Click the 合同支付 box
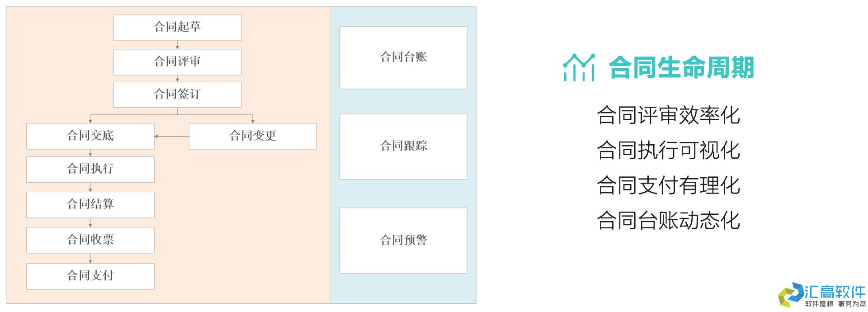 click(x=90, y=276)
